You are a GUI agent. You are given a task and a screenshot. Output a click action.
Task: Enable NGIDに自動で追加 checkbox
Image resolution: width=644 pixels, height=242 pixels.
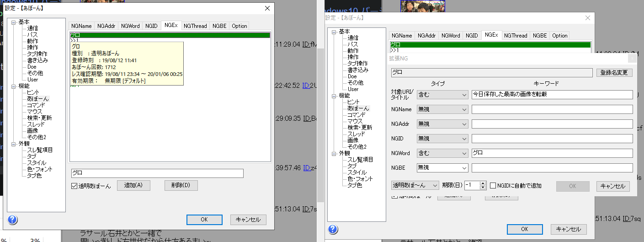coord(493,185)
